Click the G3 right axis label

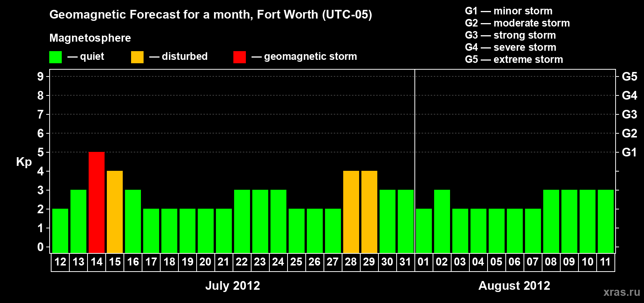coord(629,114)
